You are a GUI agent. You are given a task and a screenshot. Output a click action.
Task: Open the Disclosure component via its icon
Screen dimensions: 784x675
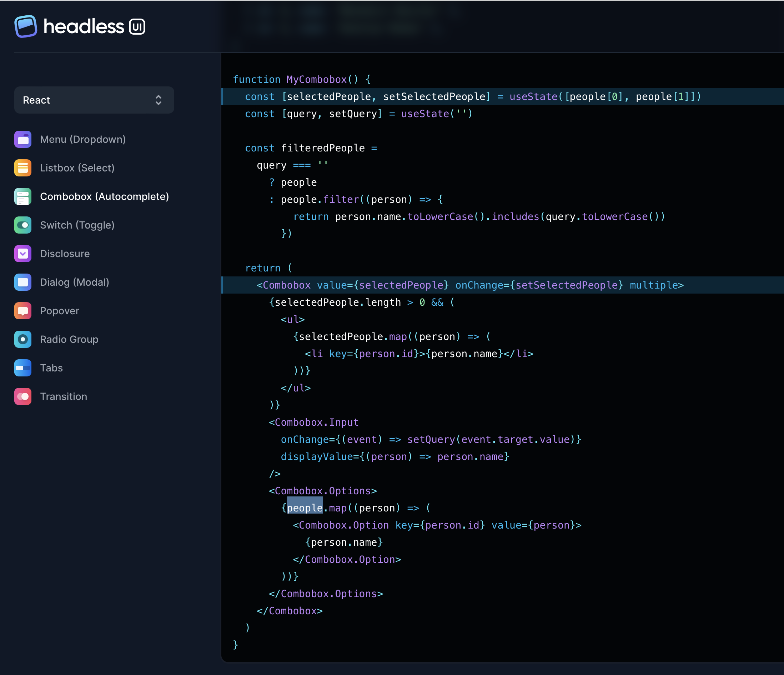click(x=23, y=253)
